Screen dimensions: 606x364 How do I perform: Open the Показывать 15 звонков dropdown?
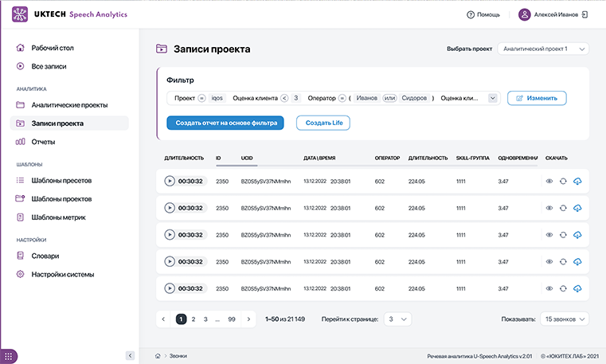[x=565, y=319]
